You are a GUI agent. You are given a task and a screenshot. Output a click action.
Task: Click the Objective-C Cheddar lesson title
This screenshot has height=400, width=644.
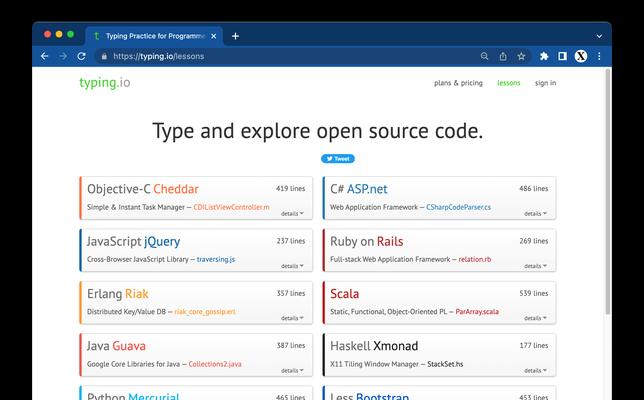click(143, 189)
